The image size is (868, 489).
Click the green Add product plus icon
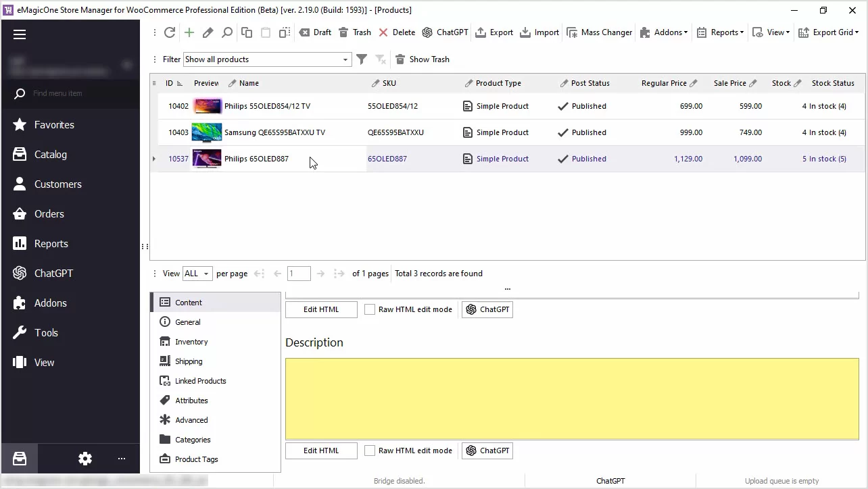(189, 32)
